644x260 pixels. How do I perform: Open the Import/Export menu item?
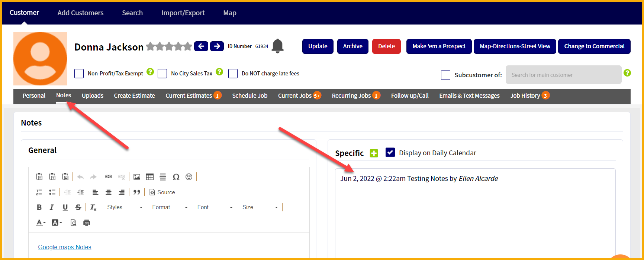click(x=183, y=13)
